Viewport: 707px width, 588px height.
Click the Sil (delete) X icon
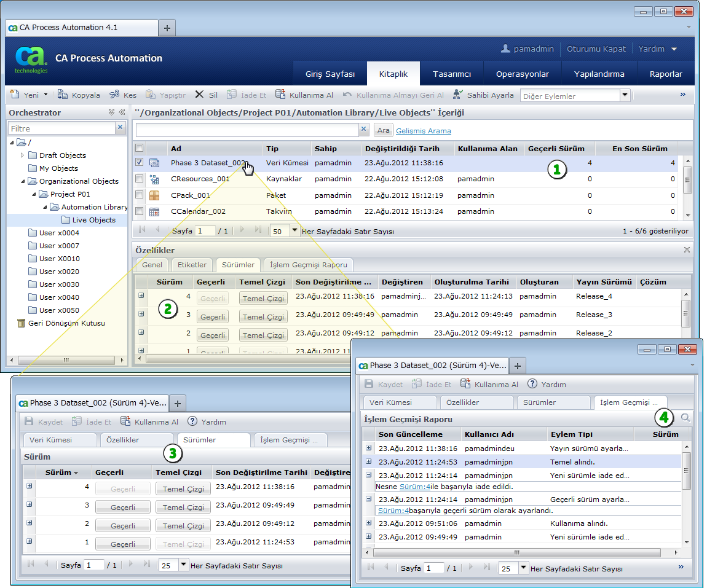coord(199,95)
